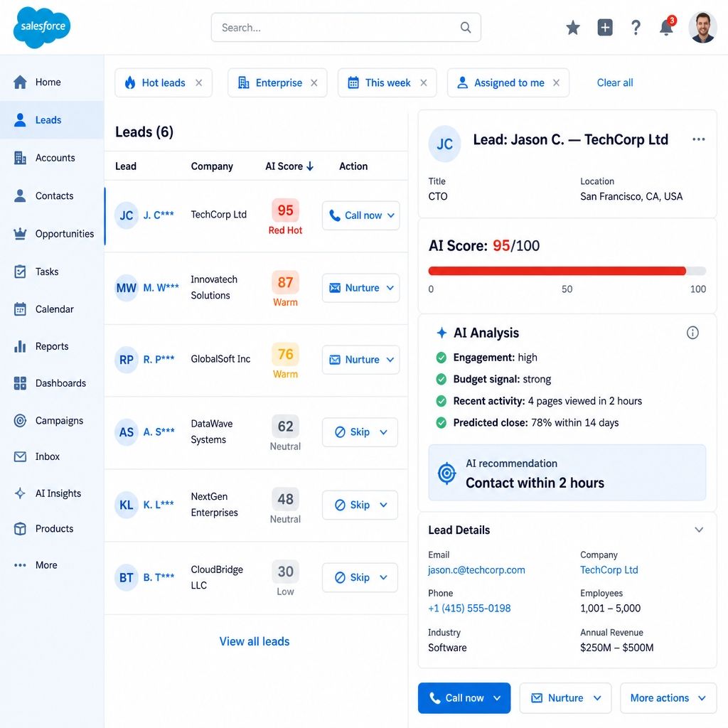
Task: Expand Skip dropdown for CloudBridge LLC
Action: [x=383, y=577]
